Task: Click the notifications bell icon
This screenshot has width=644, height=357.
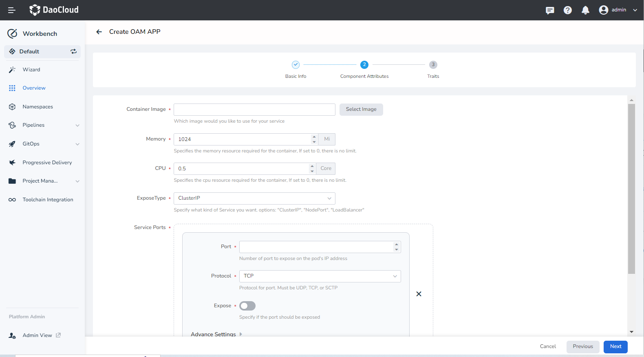Action: [585, 10]
